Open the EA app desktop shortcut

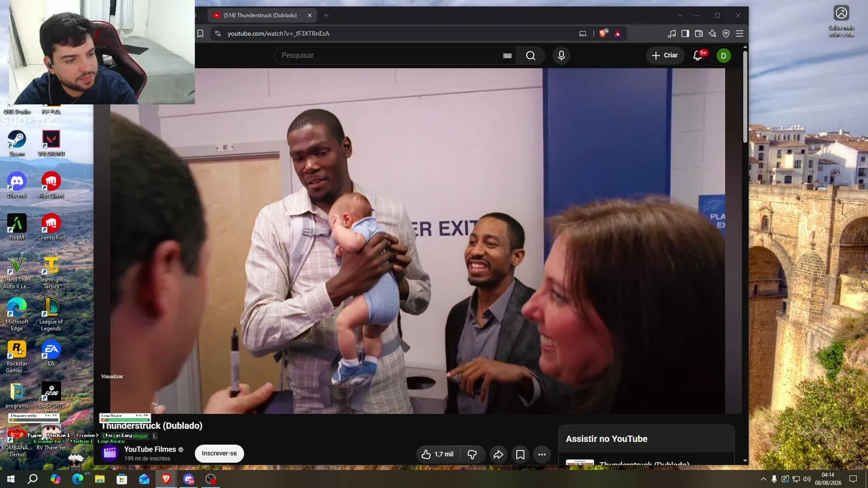coord(51,353)
